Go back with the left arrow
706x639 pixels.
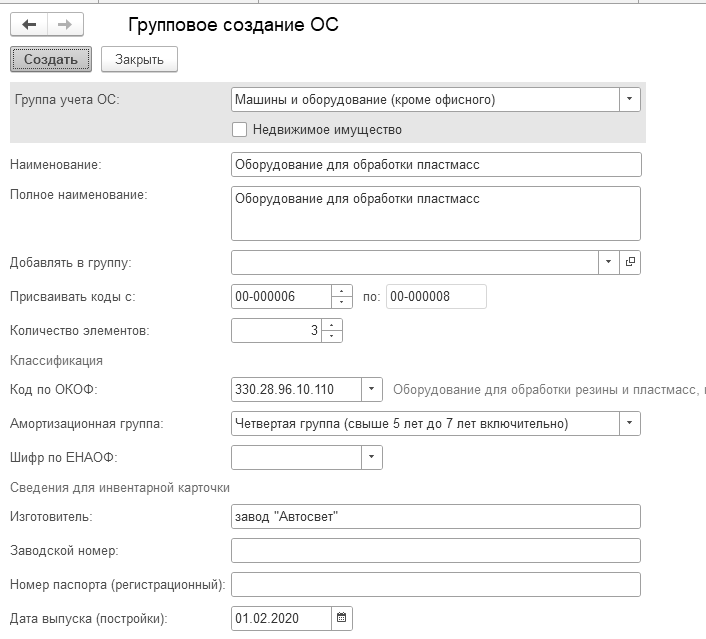click(x=29, y=24)
